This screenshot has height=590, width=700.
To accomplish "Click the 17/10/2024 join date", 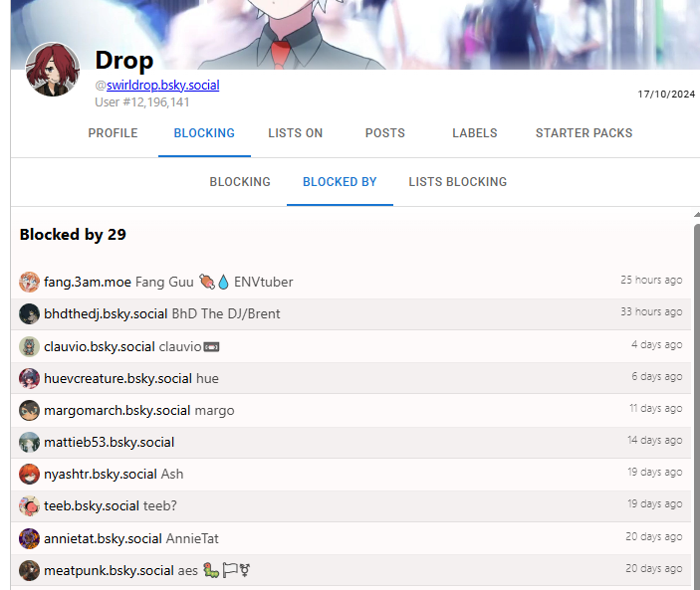I will (666, 95).
